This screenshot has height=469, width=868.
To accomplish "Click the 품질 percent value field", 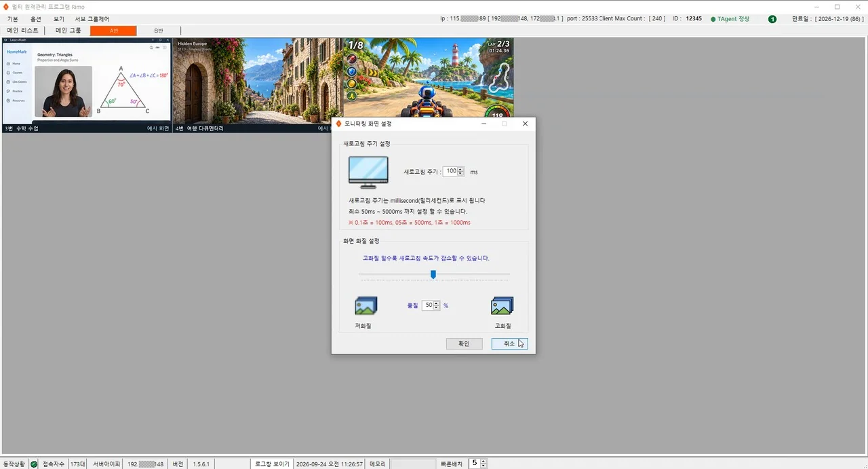I will (x=428, y=305).
